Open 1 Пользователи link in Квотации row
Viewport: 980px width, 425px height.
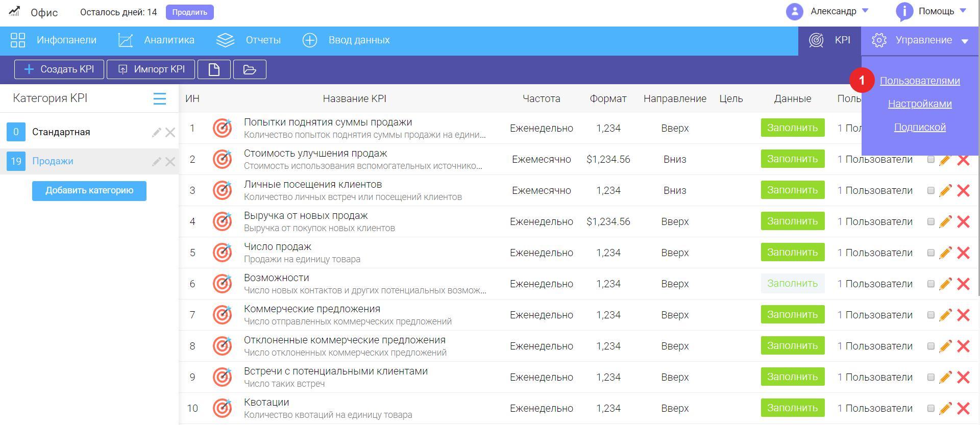point(875,409)
